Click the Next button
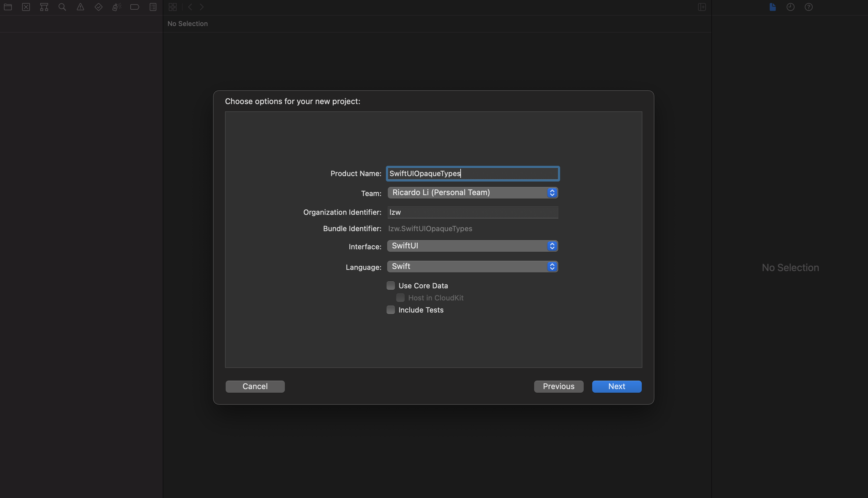The width and height of the screenshot is (868, 498). point(616,386)
